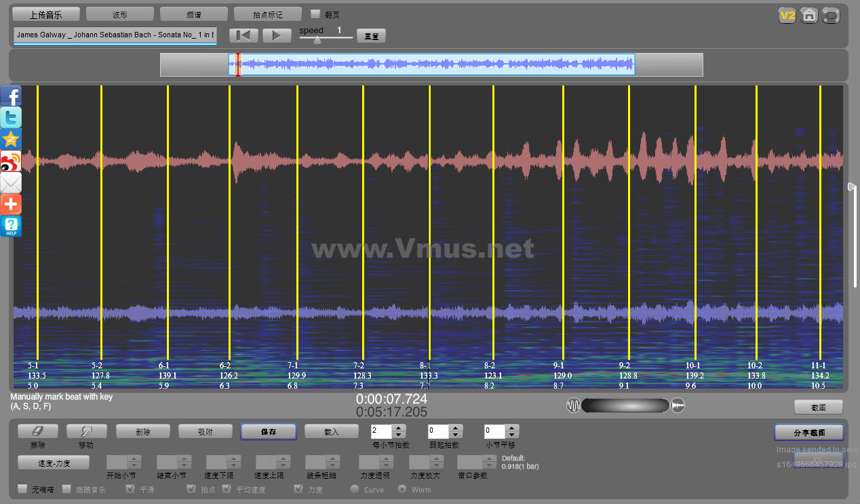Screen dimensions: 860x504
Task: Toggle the fullscreen icon at top right
Action: (831, 16)
